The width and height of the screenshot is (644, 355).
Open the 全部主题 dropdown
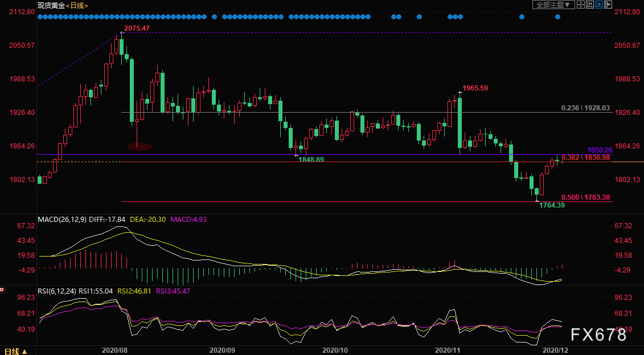point(552,5)
